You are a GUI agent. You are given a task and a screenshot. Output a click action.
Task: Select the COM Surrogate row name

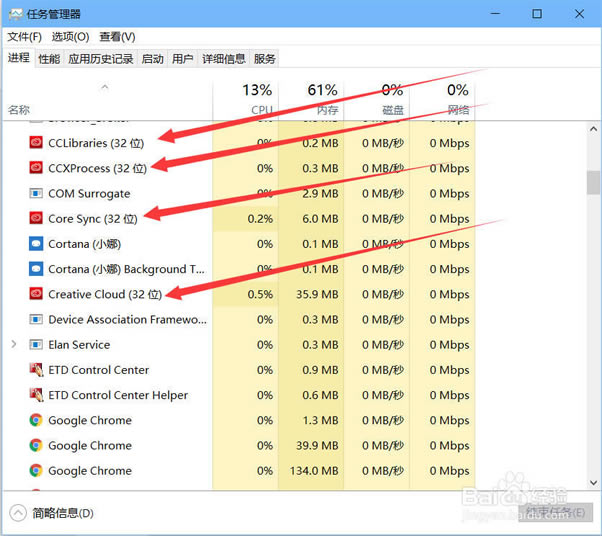(x=89, y=194)
